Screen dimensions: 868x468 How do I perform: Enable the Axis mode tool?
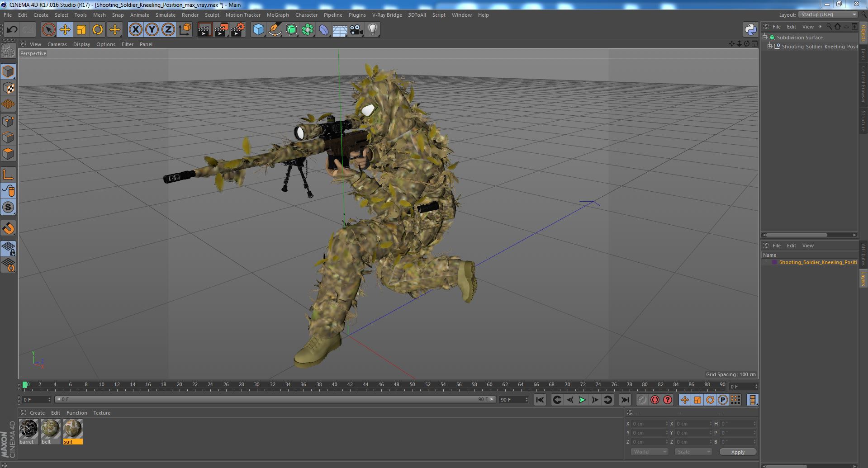click(8, 175)
